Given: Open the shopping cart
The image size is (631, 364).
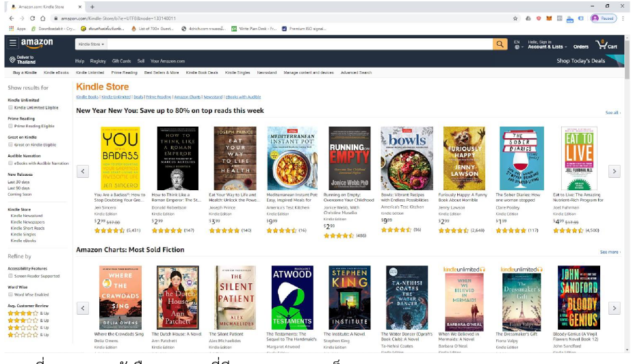Looking at the screenshot, I should tap(606, 45).
